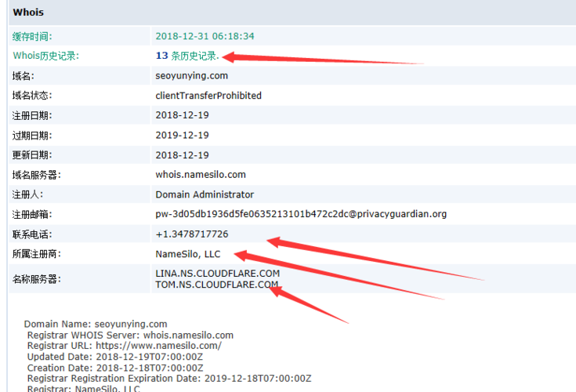
Task: Click the clientTransferProhibited status value
Action: point(208,96)
